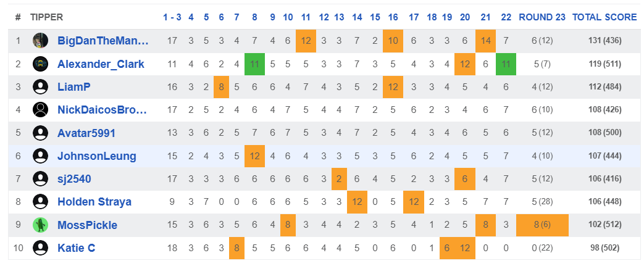Click Alexander_Clark's green round 8 score
Image resolution: width=644 pixels, height=266 pixels.
click(x=254, y=64)
